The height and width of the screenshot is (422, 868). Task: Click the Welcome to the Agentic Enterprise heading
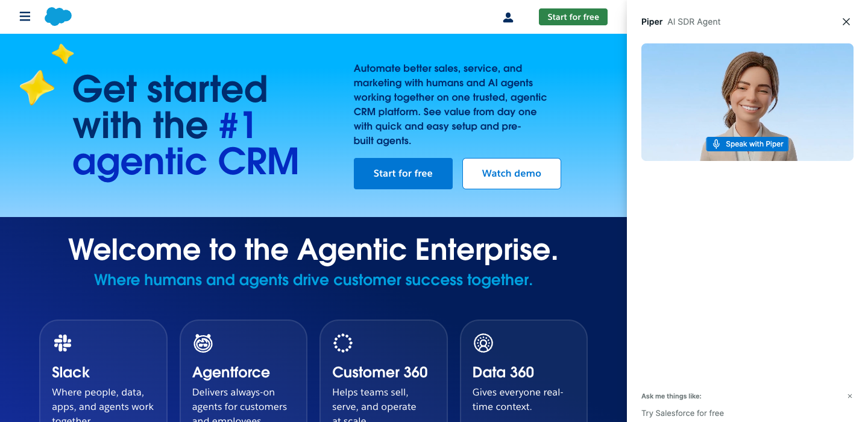click(313, 250)
